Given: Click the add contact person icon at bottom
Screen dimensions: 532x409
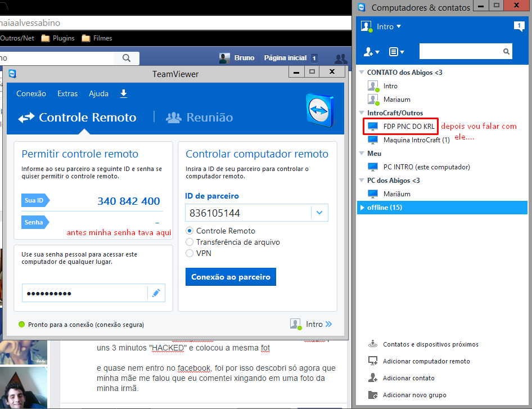Looking at the screenshot, I should pyautogui.click(x=373, y=377).
